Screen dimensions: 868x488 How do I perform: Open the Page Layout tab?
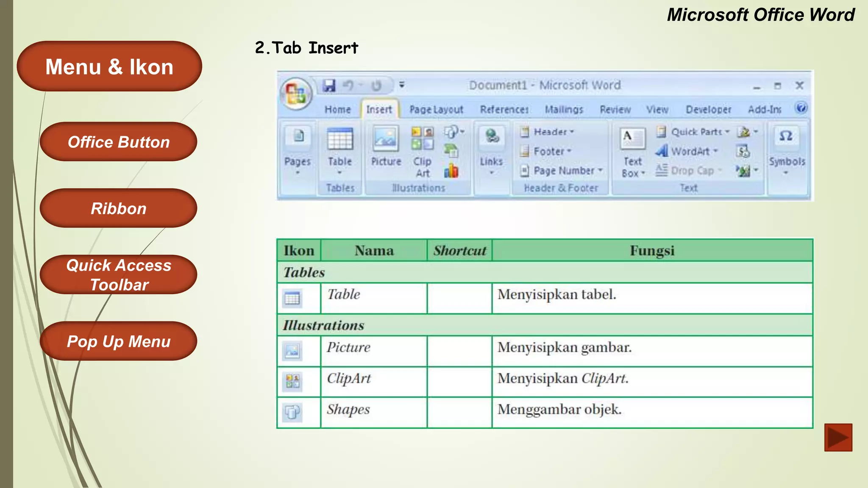pyautogui.click(x=436, y=110)
